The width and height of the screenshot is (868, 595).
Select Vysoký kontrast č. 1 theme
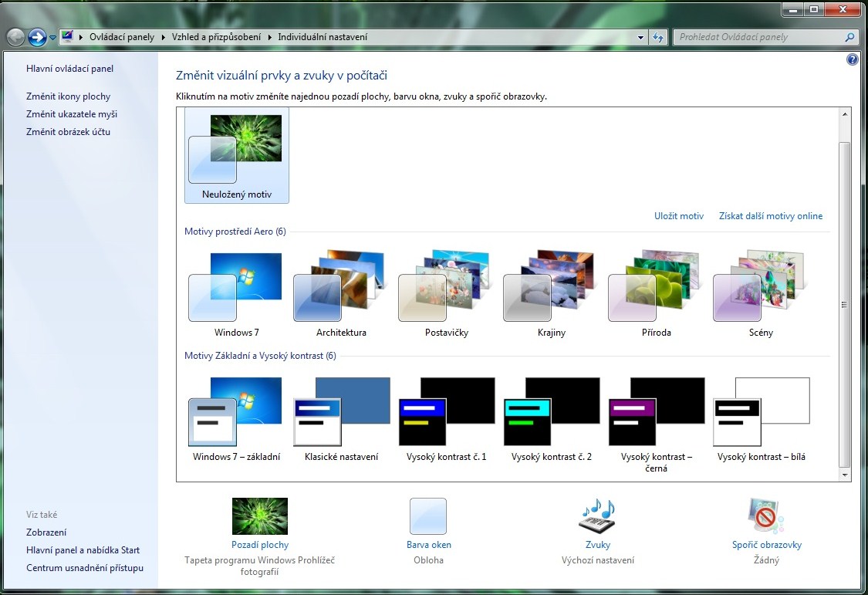446,419
